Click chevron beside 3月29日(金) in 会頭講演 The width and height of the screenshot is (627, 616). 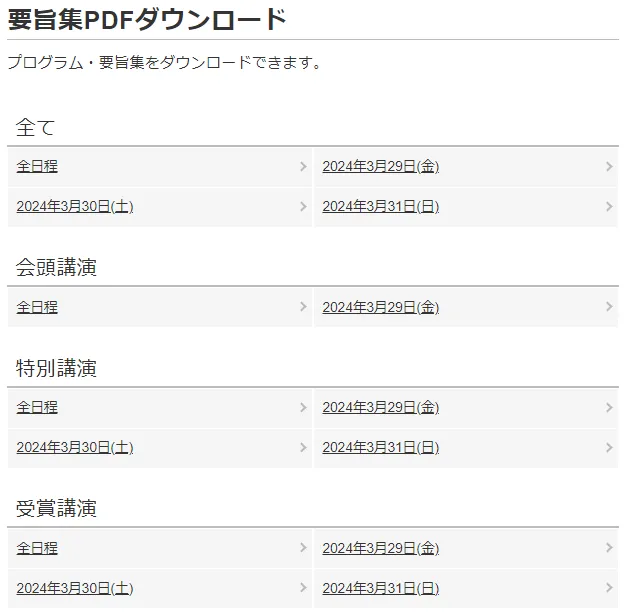[609, 307]
